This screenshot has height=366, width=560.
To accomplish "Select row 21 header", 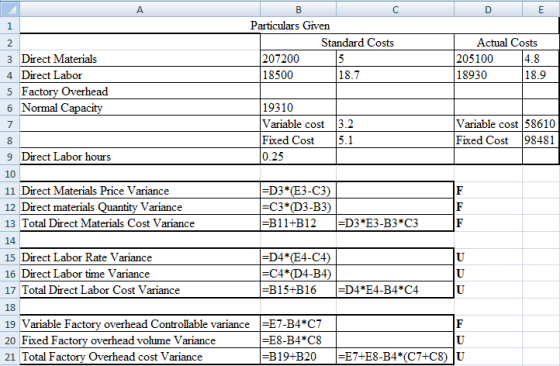I will pos(10,357).
